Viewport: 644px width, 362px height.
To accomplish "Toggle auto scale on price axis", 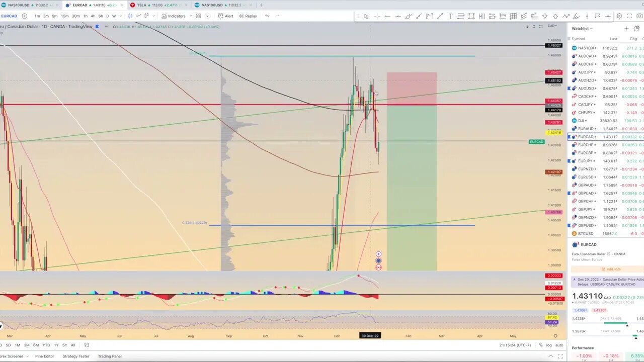I will pos(559,345).
